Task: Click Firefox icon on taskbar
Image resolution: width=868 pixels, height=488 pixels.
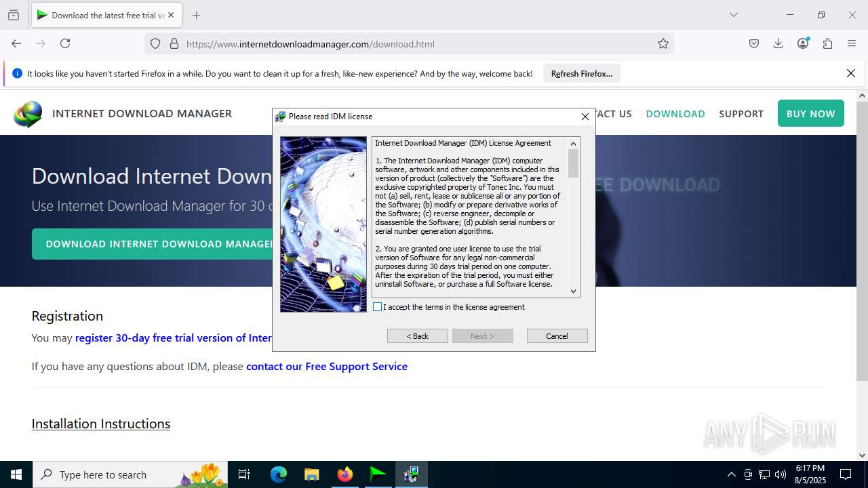Action: [344, 474]
